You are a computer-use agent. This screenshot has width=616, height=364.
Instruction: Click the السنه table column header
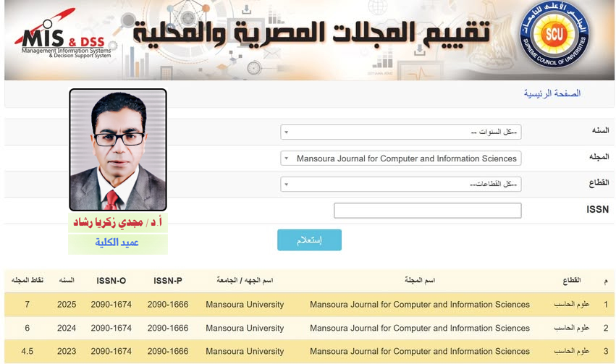click(x=67, y=280)
